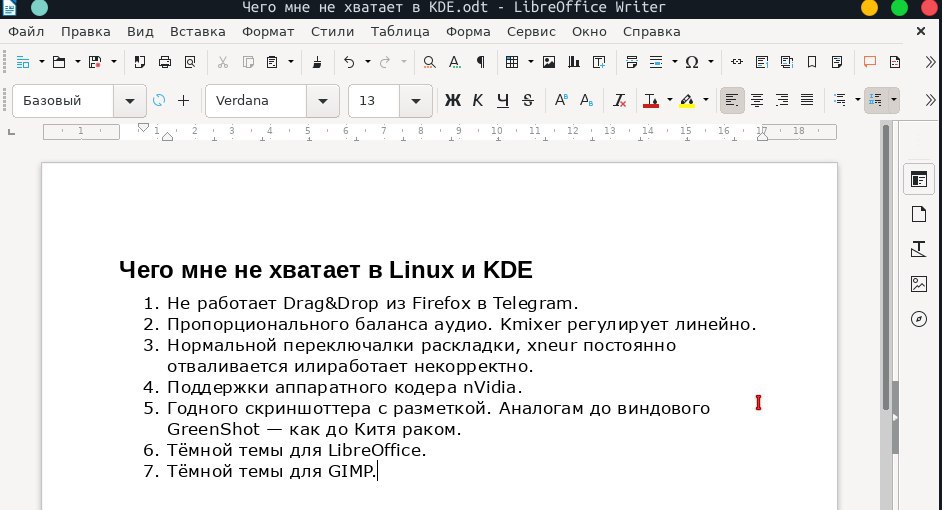Open a file with the Open folder icon
The height and width of the screenshot is (510, 942).
(59, 62)
